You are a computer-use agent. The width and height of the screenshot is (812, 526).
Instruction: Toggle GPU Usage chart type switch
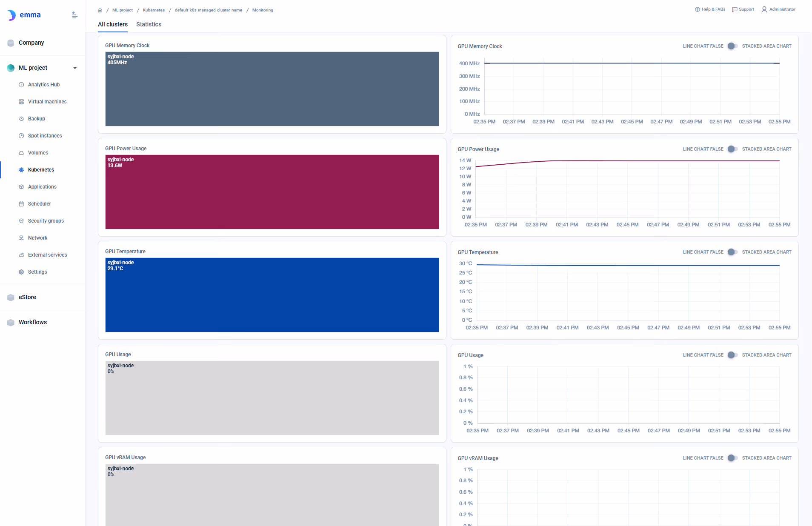click(x=732, y=355)
